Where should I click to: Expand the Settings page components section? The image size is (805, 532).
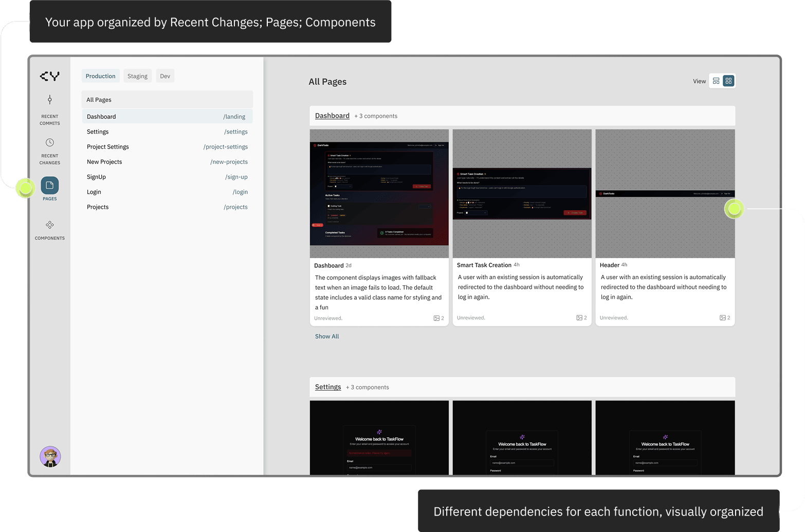pos(328,387)
